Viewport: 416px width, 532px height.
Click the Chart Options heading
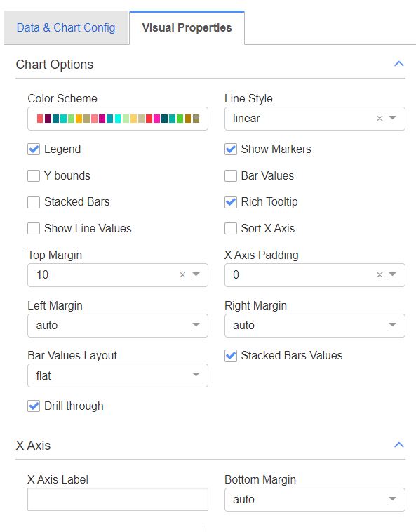(x=55, y=65)
